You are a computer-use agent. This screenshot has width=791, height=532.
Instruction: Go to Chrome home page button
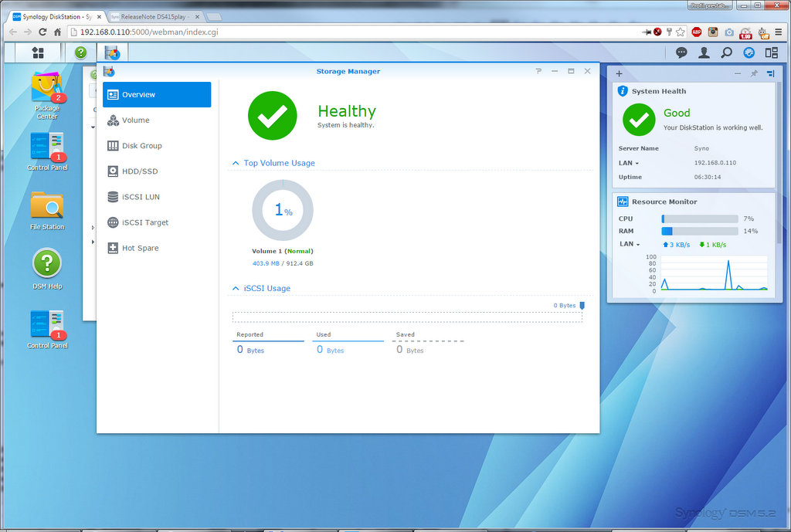pyautogui.click(x=57, y=32)
